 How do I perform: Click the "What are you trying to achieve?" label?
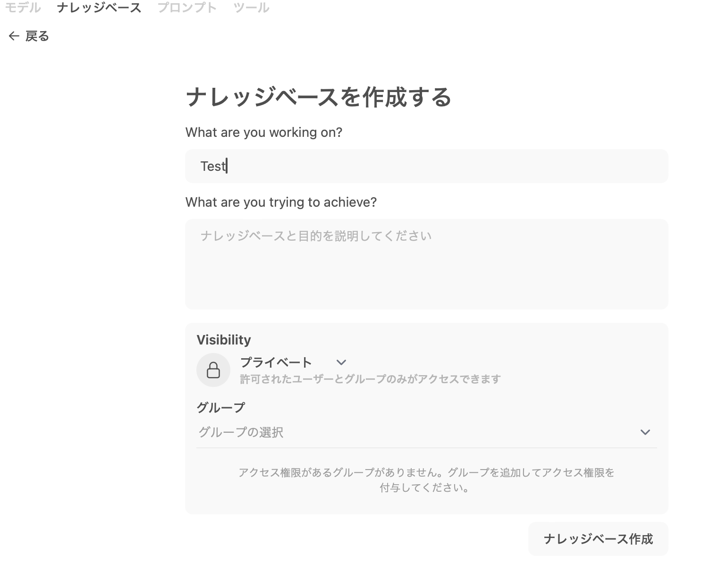pyautogui.click(x=281, y=202)
